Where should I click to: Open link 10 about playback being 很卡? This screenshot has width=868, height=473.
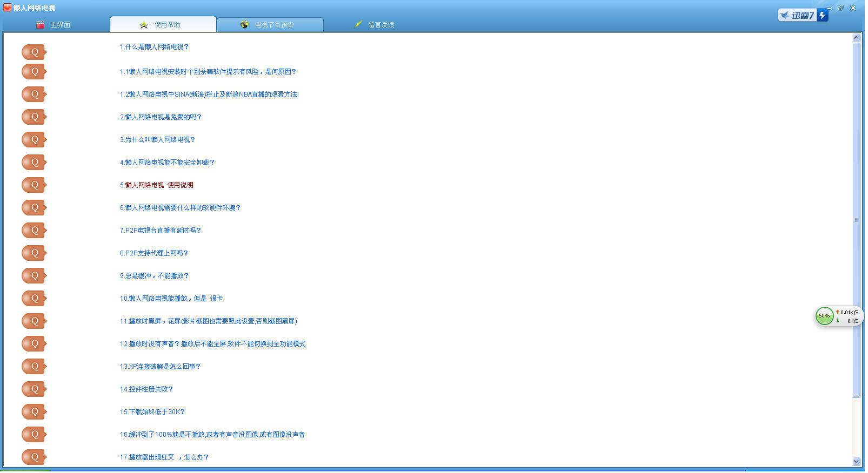(171, 299)
